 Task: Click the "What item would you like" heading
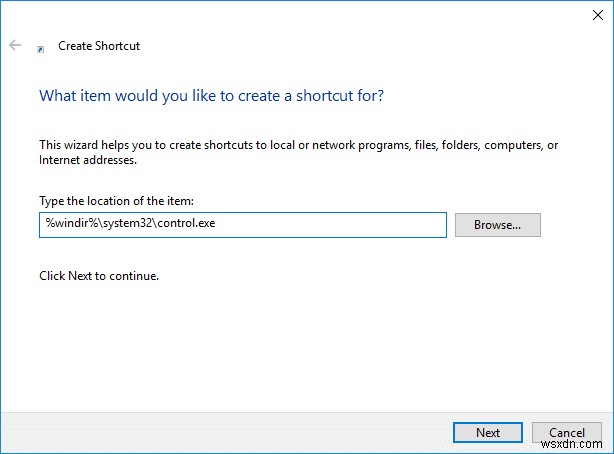click(x=211, y=96)
